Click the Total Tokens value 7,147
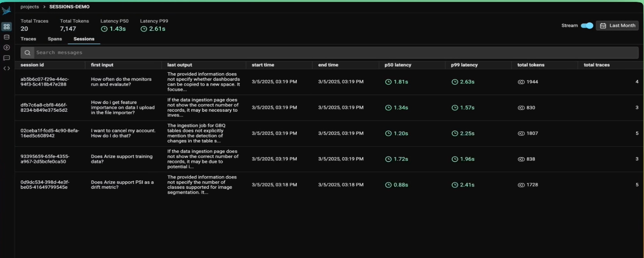 coord(68,29)
